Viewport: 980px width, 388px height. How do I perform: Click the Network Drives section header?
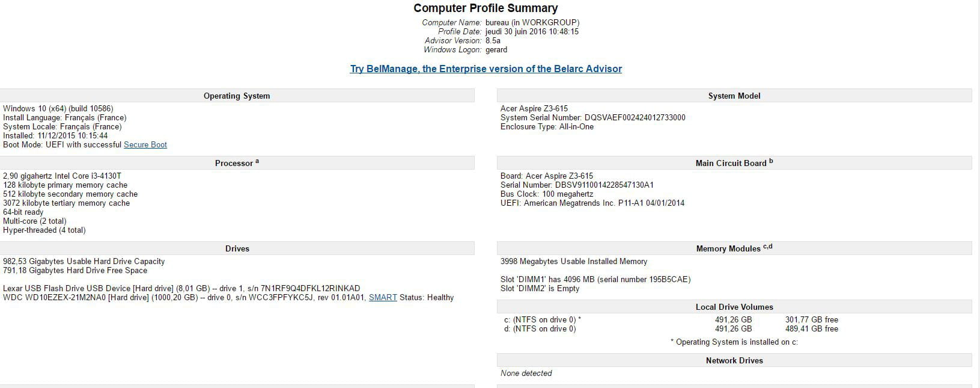pos(734,360)
